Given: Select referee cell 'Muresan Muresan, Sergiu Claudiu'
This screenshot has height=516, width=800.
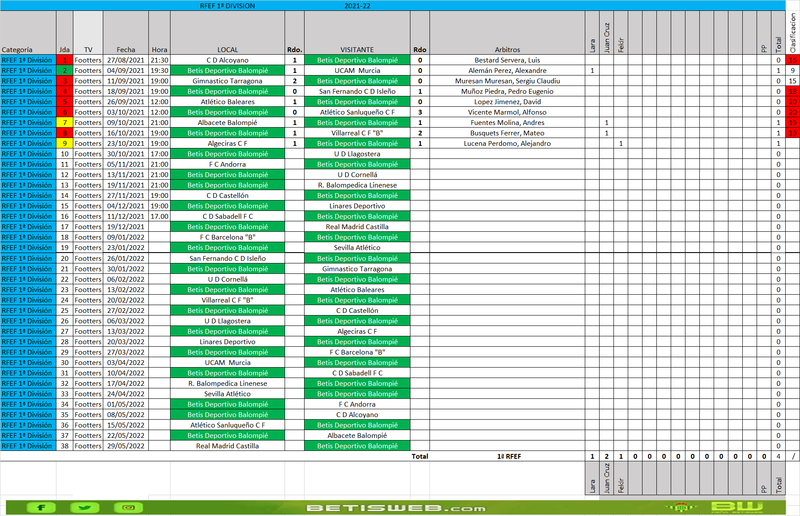Looking at the screenshot, I should [507, 81].
